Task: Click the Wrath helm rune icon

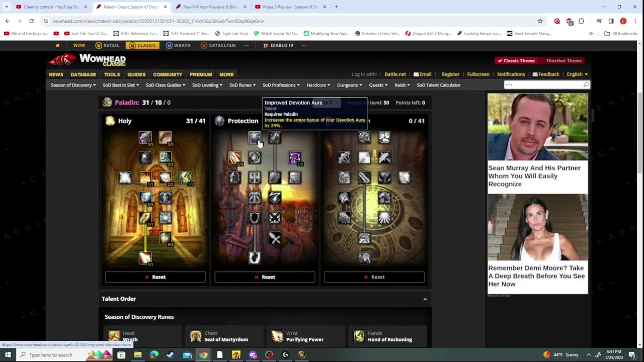Action: coord(114,336)
